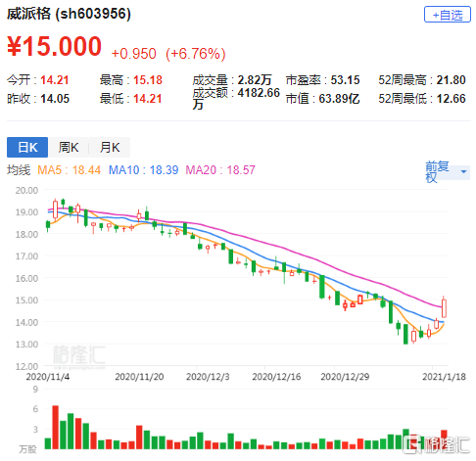Click the MA20 : 18.57 indicator label
Image resolution: width=476 pixels, height=461 pixels.
tap(220, 170)
